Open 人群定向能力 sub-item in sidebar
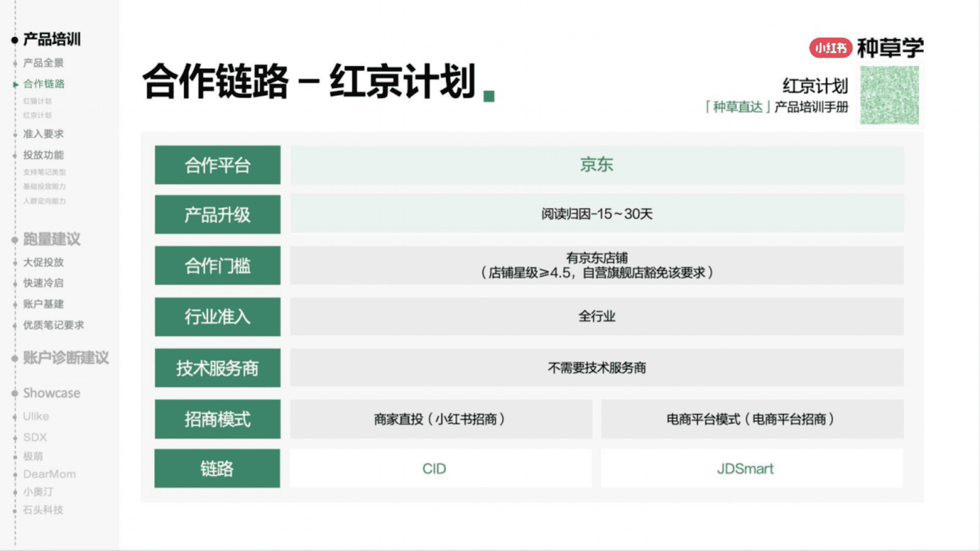The height and width of the screenshot is (551, 980). click(x=44, y=201)
